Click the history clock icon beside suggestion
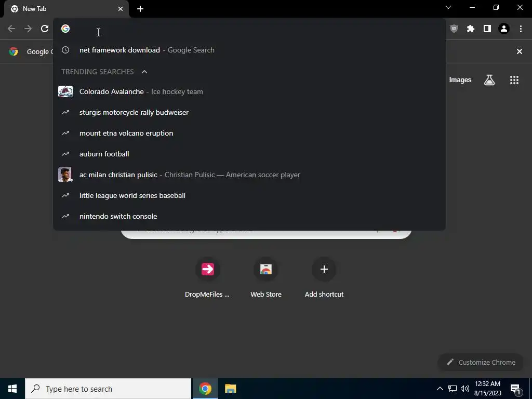This screenshot has width=532, height=399. coord(65,50)
